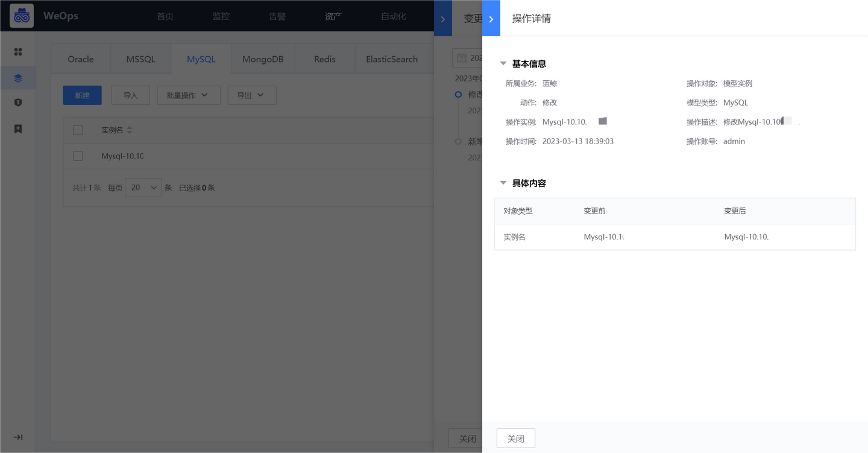Image resolution: width=868 pixels, height=453 pixels.
Task: Click the 变更前 column header
Action: click(x=594, y=211)
